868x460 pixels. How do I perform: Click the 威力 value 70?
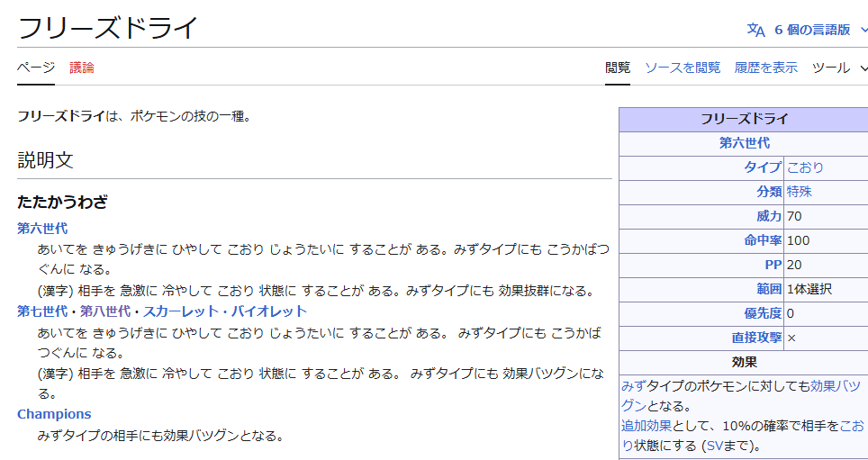click(x=794, y=216)
